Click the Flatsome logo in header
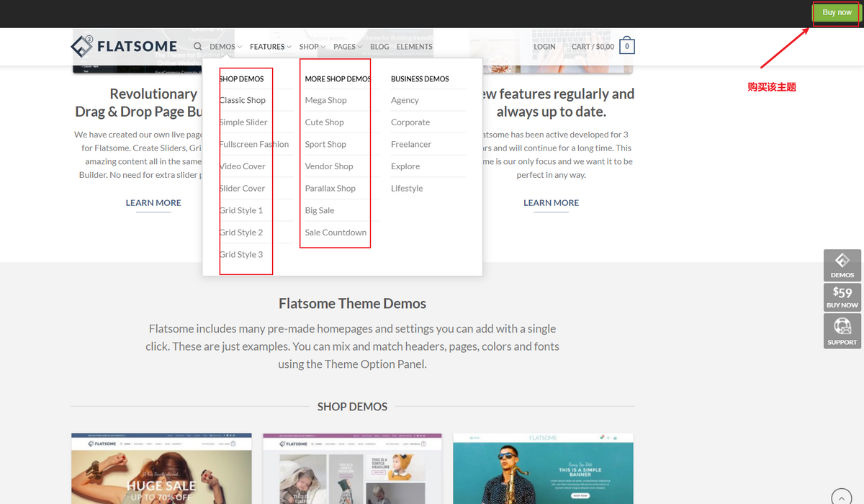This screenshot has width=864, height=504. tap(124, 47)
